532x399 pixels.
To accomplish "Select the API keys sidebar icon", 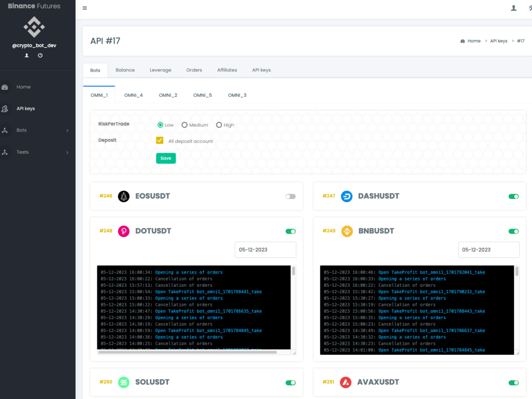I will pos(5,109).
